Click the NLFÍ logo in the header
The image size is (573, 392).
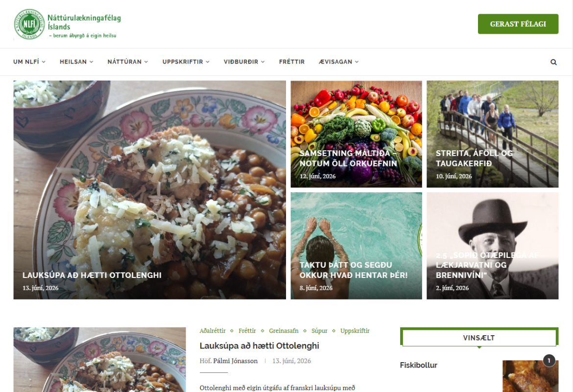(x=29, y=24)
